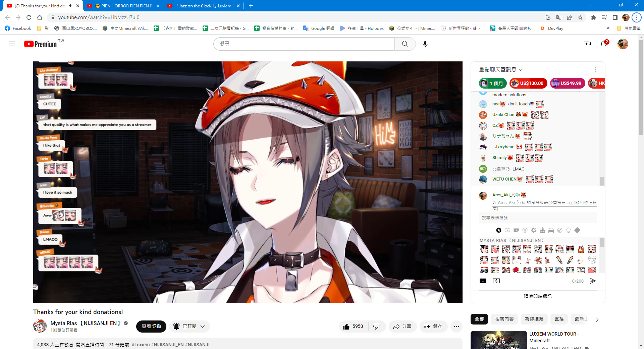Image resolution: width=644 pixels, height=349 pixels.
Task: Mute the tab via speaker icon
Action: 70,6
